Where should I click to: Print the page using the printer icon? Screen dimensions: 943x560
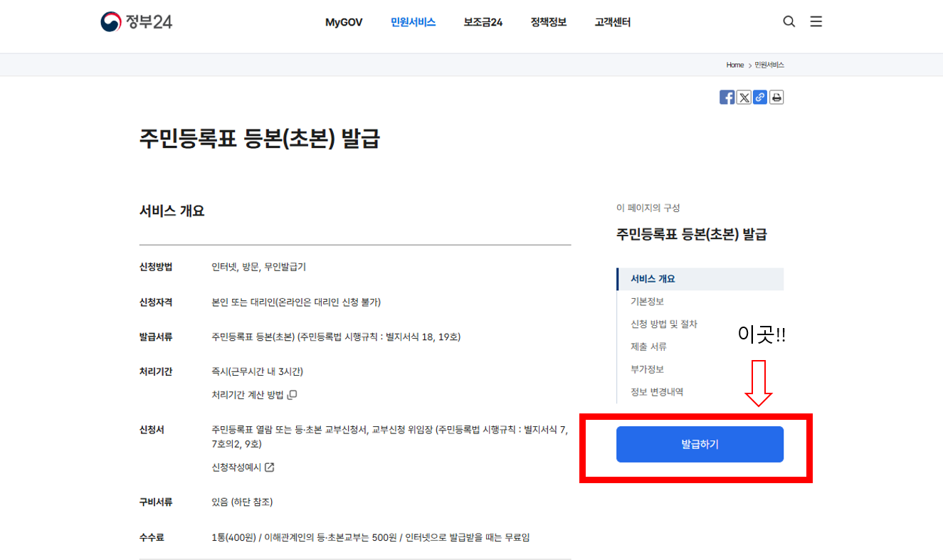(776, 97)
